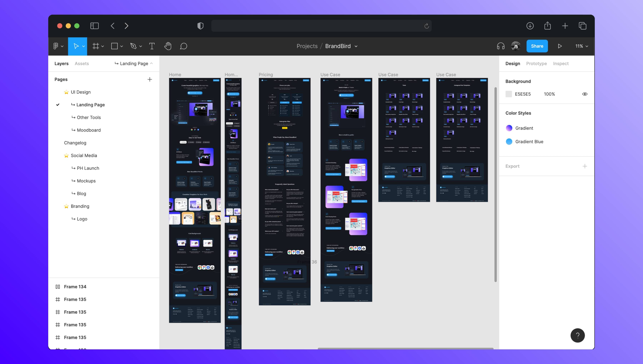Reload the page with refresh icon
Screen dimensions: 643x364
pos(427,26)
